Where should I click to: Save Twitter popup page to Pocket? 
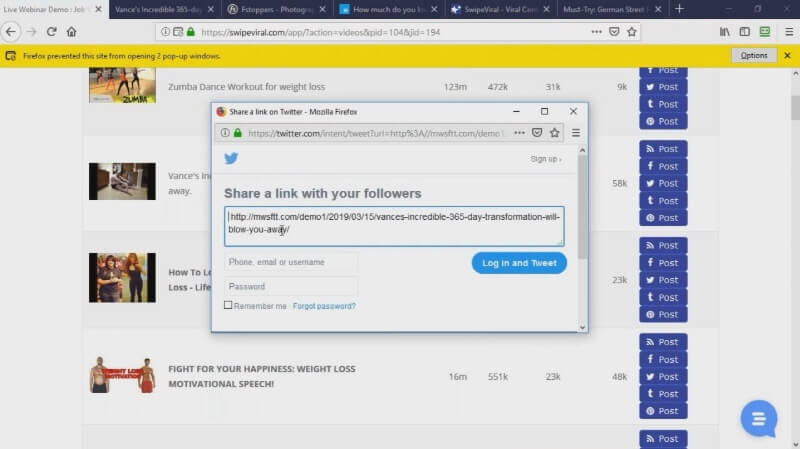click(x=537, y=133)
